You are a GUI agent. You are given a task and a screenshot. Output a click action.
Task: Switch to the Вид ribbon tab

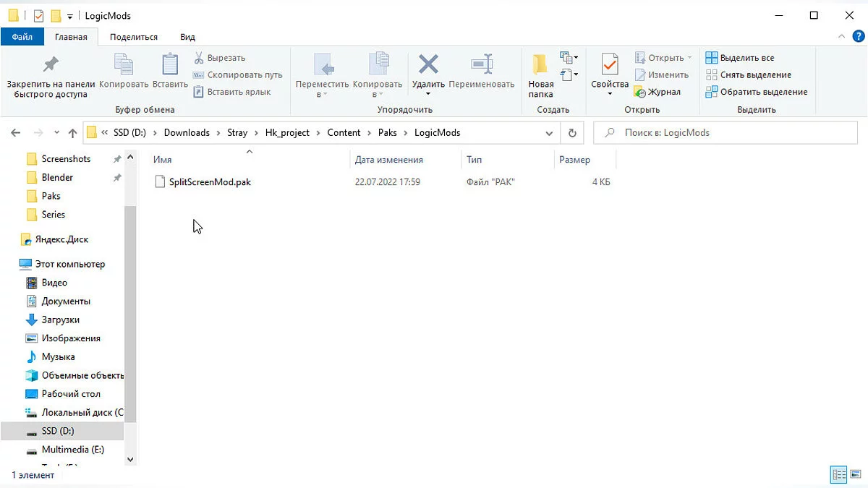(x=187, y=37)
